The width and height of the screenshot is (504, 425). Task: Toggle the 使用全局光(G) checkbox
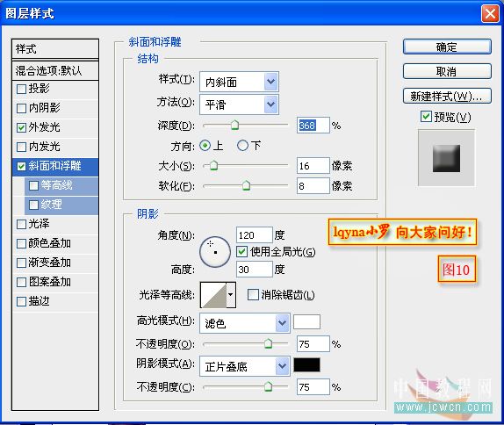(241, 252)
